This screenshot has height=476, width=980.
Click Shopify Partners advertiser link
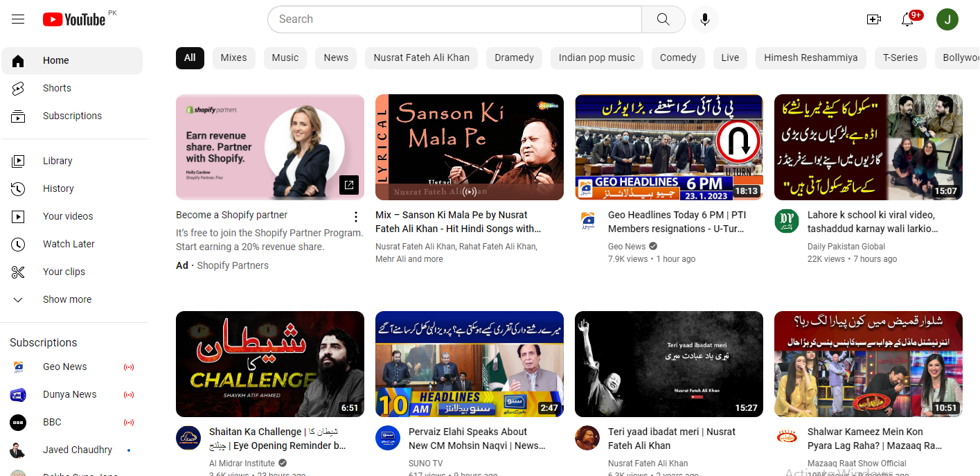point(233,265)
